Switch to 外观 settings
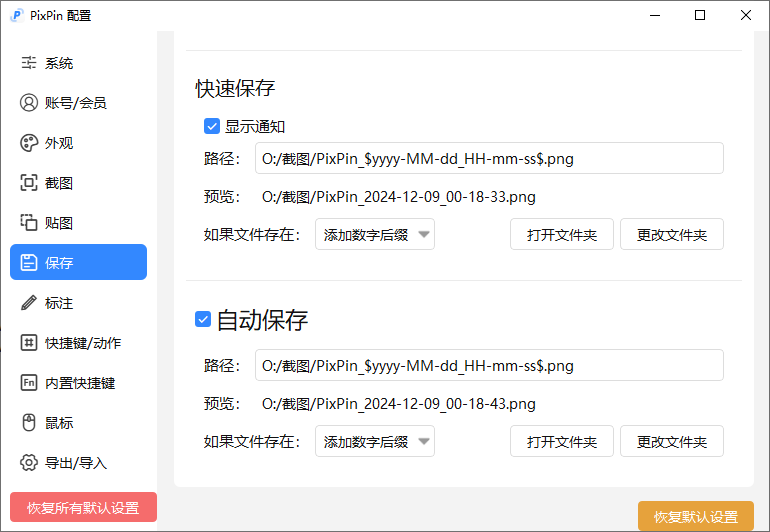Viewport: 770px width, 532px height. (x=79, y=143)
